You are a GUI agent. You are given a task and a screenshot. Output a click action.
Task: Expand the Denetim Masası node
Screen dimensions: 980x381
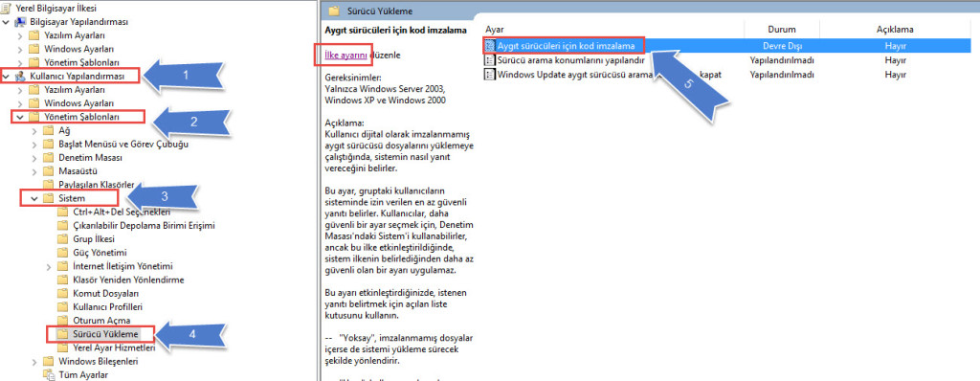[x=35, y=158]
